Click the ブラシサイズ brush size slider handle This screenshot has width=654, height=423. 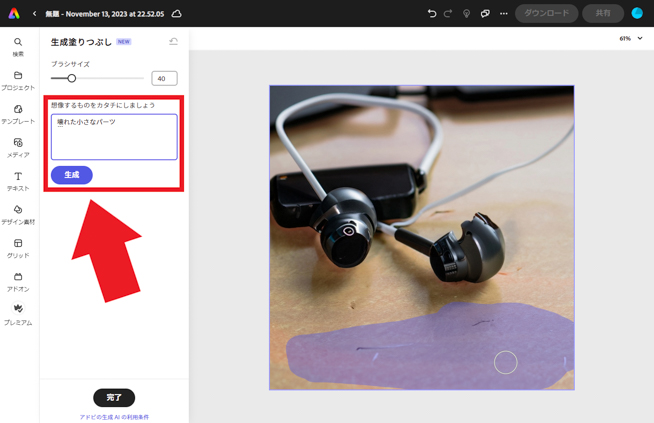pyautogui.click(x=71, y=78)
